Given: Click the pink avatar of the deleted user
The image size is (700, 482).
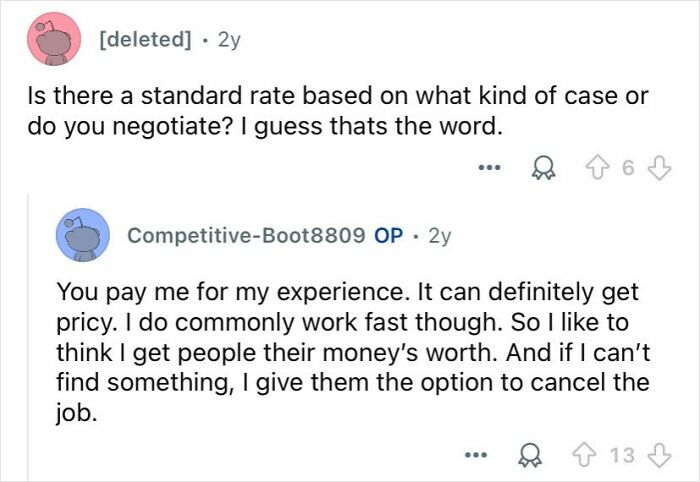Looking at the screenshot, I should (x=54, y=39).
